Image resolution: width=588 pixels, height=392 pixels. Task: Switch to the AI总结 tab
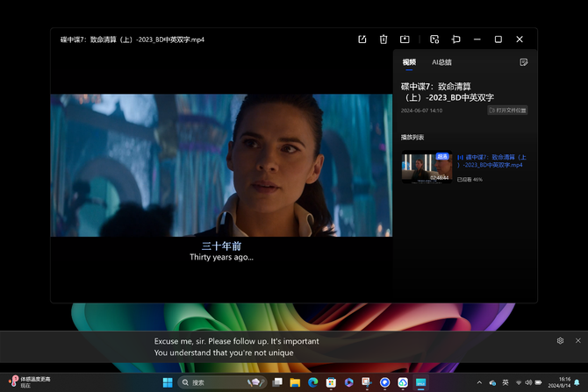pos(441,62)
